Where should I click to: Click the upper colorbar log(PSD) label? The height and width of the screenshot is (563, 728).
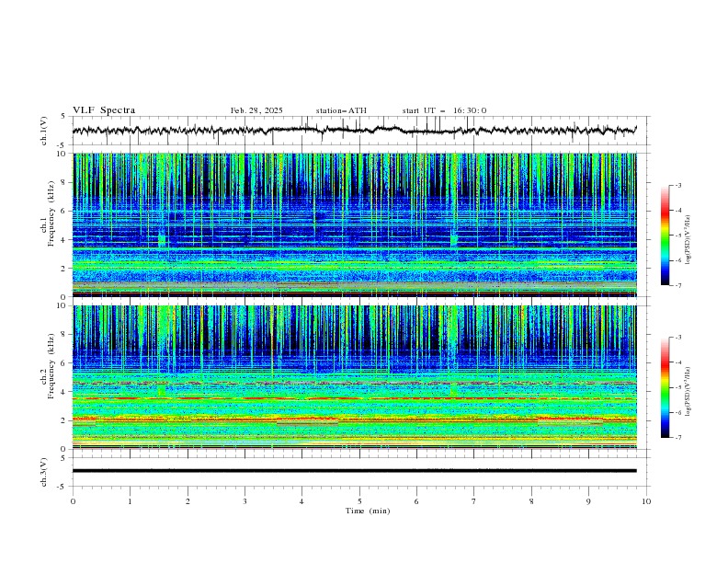point(688,240)
